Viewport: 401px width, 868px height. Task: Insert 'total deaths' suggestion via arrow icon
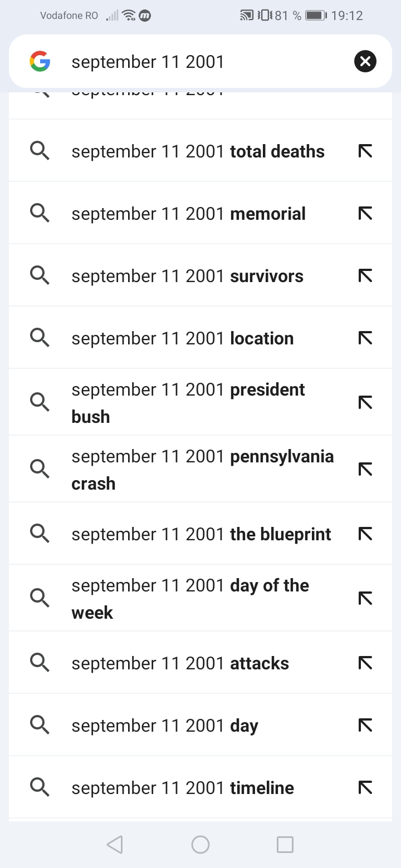click(365, 151)
